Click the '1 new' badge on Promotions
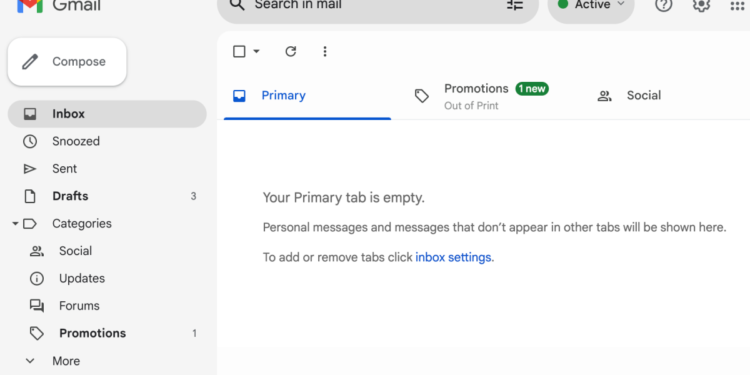Image resolution: width=750 pixels, height=375 pixels. [x=532, y=89]
